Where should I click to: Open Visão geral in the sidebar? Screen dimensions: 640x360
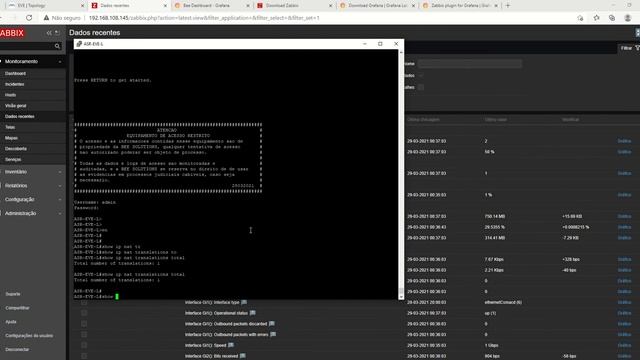pyautogui.click(x=16, y=106)
